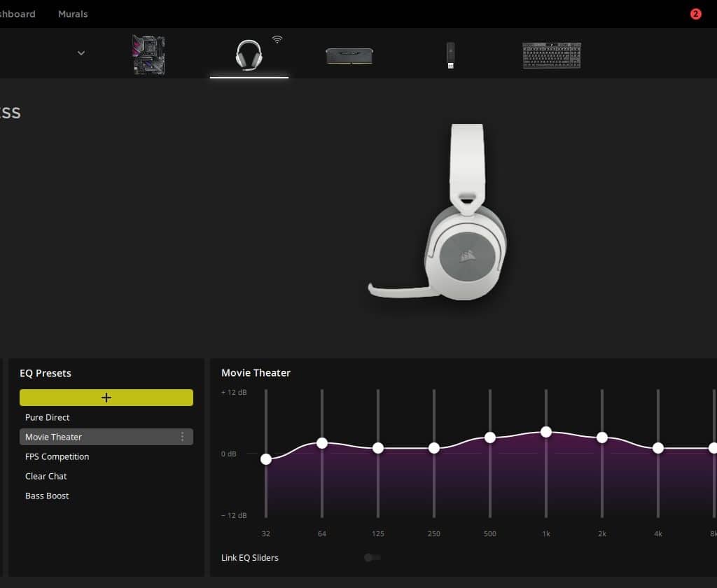Select the motherboard device icon
This screenshot has width=717, height=588.
click(x=148, y=55)
